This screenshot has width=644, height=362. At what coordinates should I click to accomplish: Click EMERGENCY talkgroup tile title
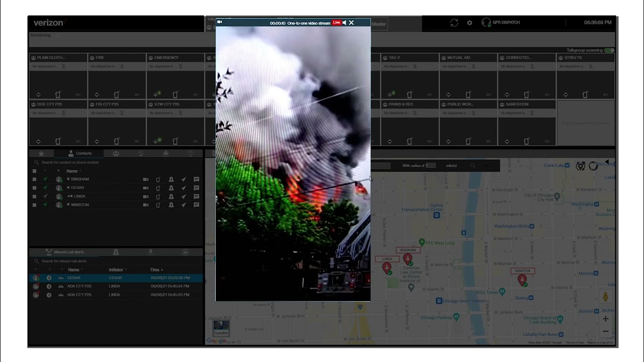click(167, 58)
